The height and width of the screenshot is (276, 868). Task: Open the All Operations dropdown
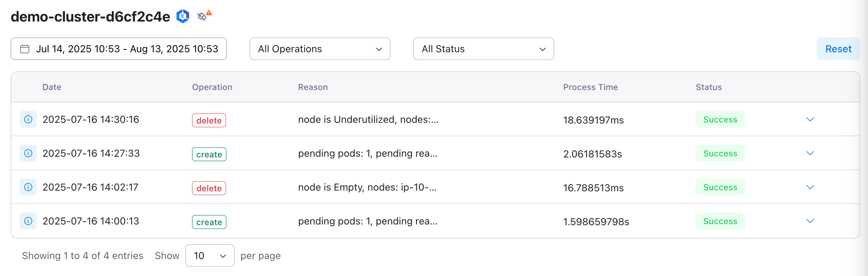point(320,49)
